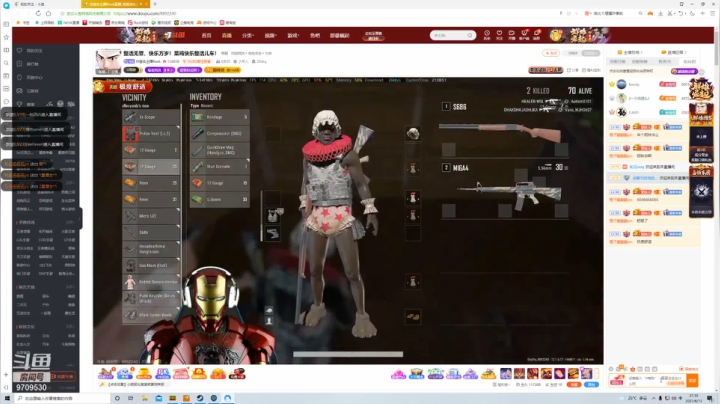This screenshot has height=404, width=720.
Task: Open watch history icon in Douyu header
Action: (x=487, y=35)
